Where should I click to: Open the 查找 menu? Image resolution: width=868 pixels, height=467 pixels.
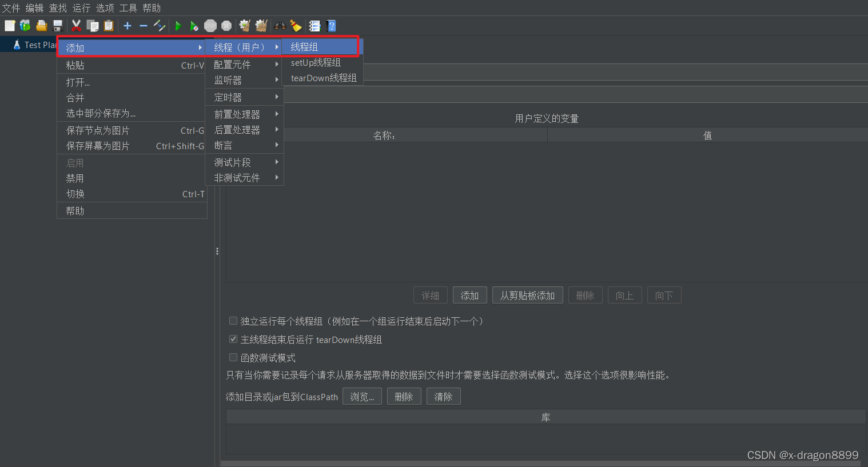(x=58, y=8)
